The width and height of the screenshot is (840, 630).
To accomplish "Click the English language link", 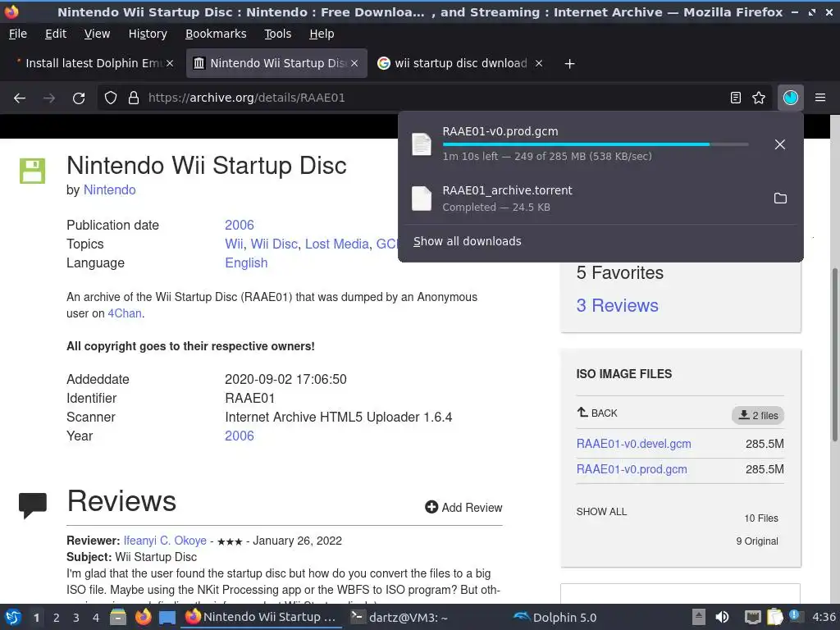I will (x=246, y=262).
